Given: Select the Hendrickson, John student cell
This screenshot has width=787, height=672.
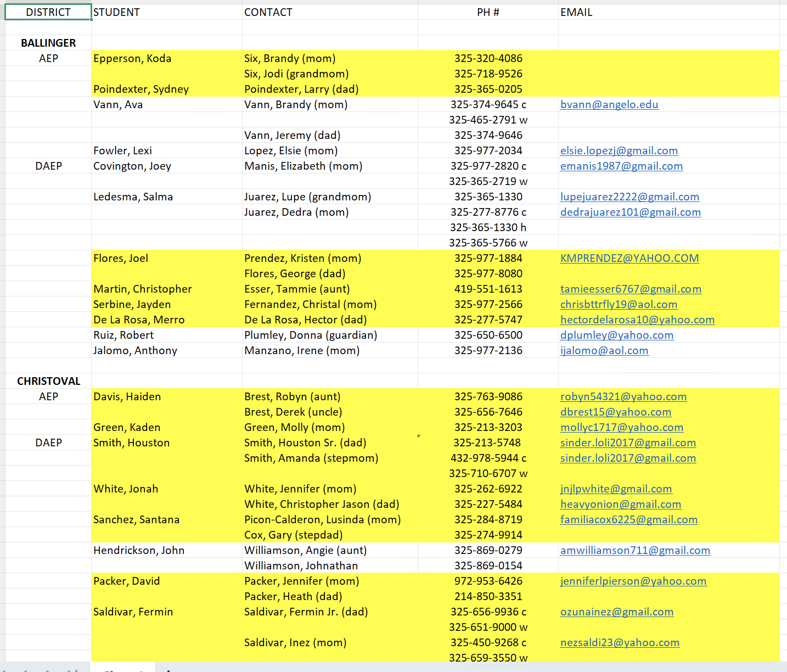Looking at the screenshot, I should 167,550.
